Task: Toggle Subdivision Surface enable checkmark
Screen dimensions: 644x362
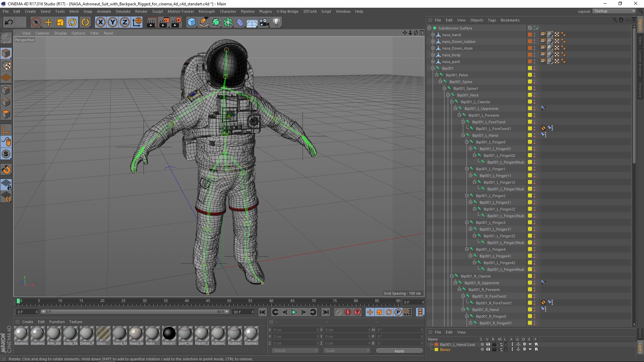Action: coord(537,28)
